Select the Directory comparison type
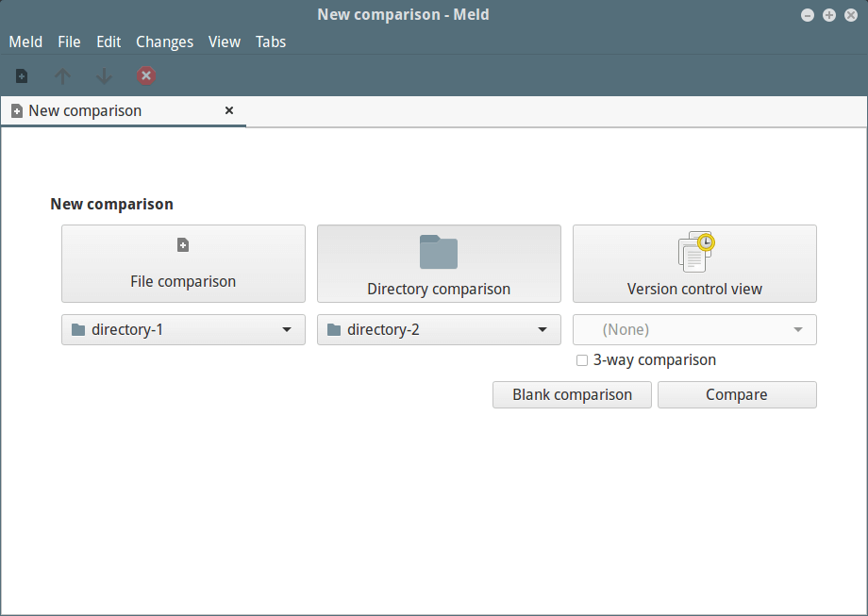The width and height of the screenshot is (868, 616). [439, 263]
